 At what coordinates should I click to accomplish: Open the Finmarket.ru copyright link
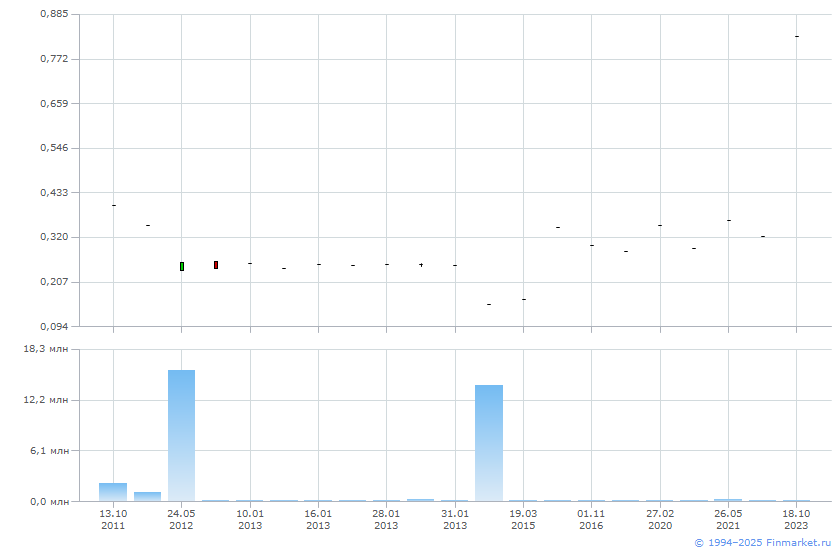click(x=762, y=543)
